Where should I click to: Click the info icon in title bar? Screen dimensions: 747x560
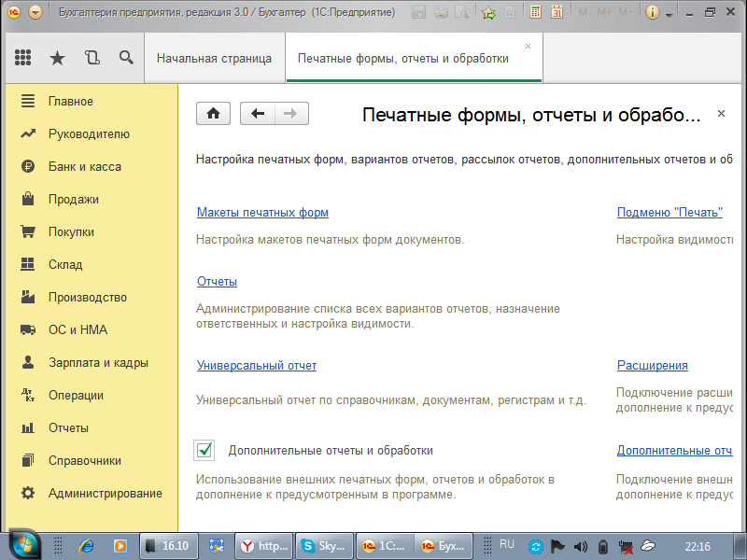coord(653,13)
